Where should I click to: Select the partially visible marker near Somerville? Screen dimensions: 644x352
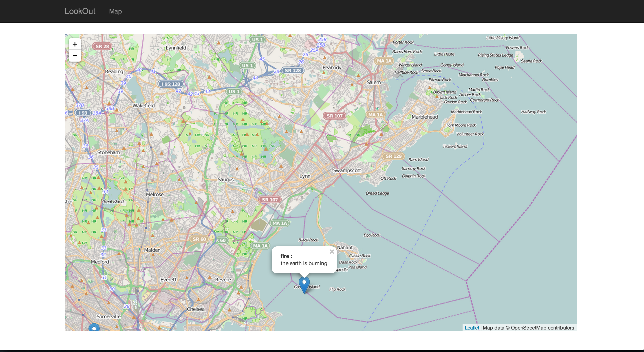[x=94, y=328]
